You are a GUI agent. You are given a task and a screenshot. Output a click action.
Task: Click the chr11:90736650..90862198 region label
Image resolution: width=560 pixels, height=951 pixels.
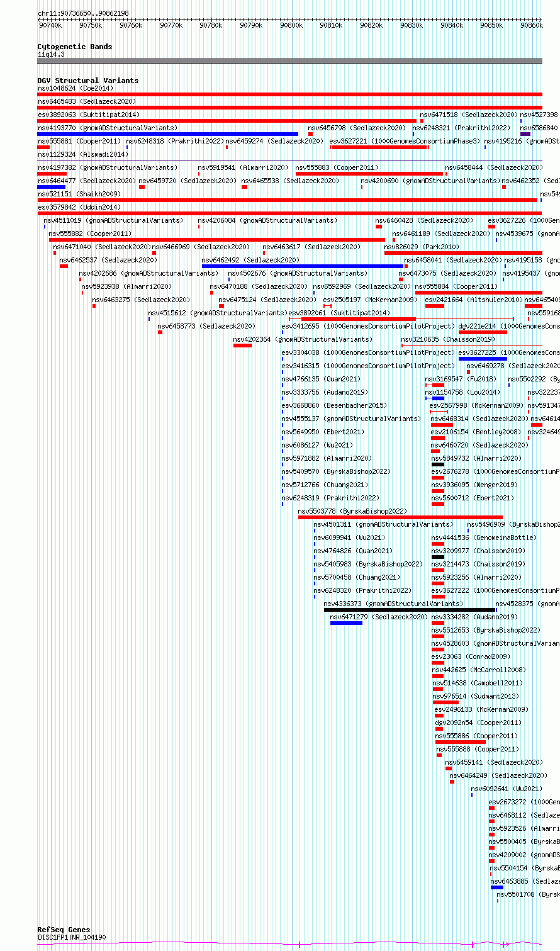pyautogui.click(x=83, y=13)
